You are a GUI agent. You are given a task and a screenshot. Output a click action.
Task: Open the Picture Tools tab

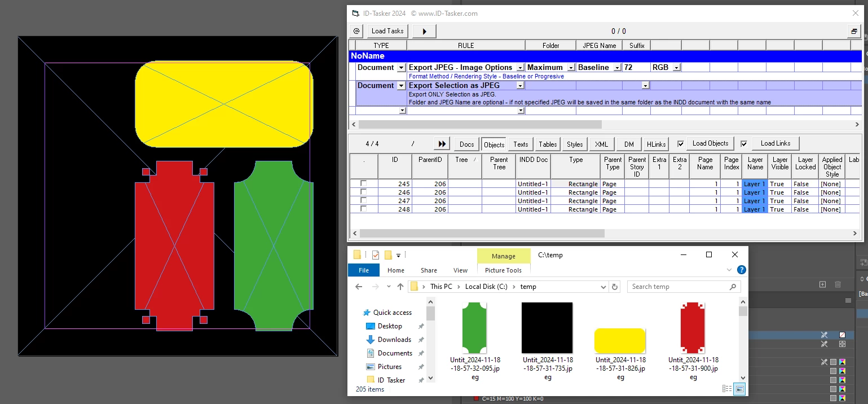click(x=503, y=270)
